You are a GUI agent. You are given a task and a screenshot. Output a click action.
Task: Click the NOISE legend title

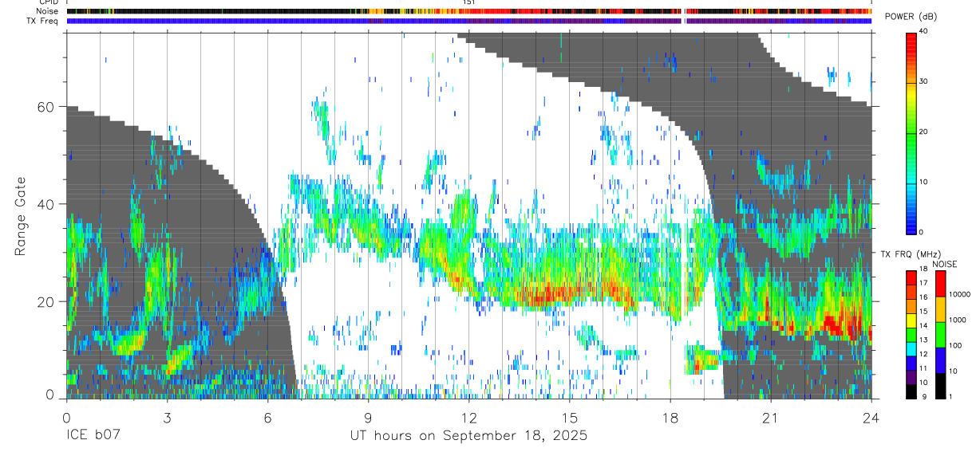(x=944, y=264)
